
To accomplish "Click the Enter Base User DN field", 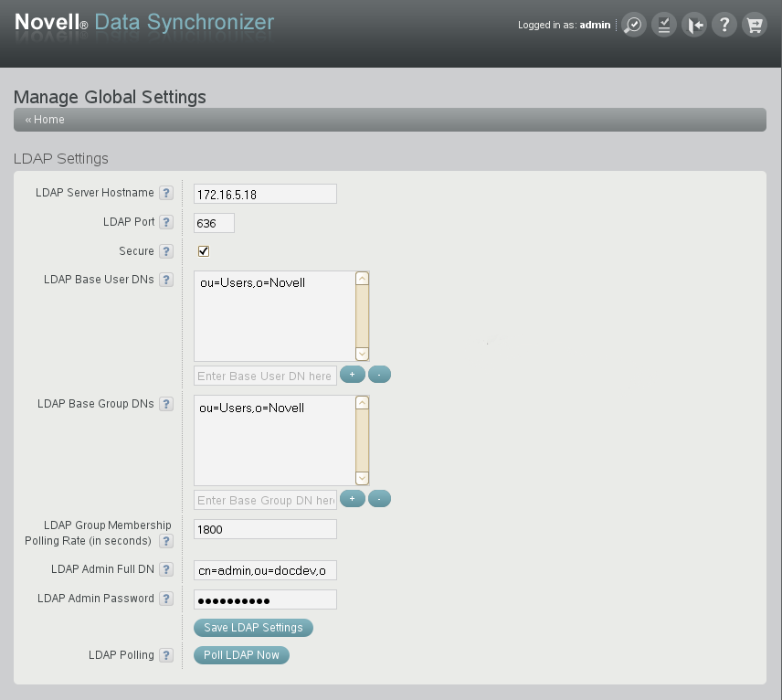I will click(265, 376).
